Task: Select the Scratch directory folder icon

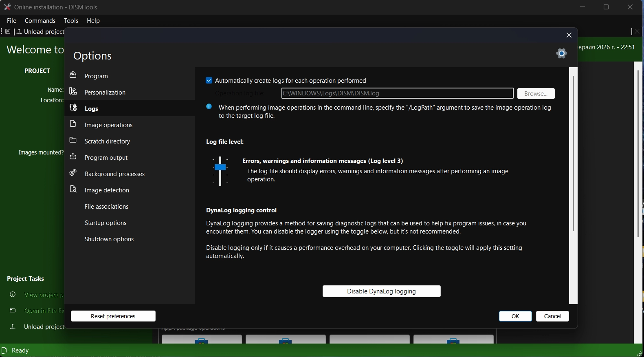Action: point(73,140)
